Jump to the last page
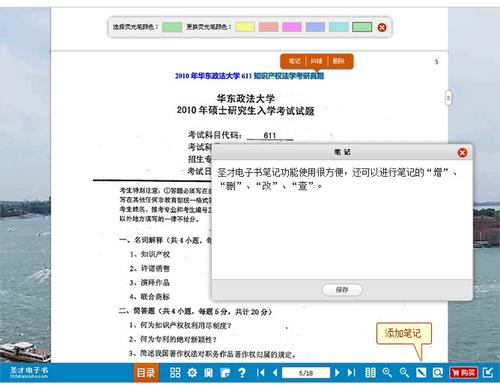This screenshot has width=500, height=390. pos(351,372)
